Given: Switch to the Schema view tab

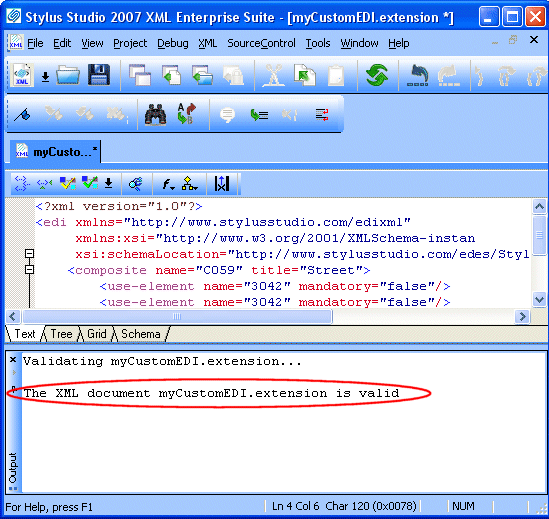Looking at the screenshot, I should coord(141,334).
